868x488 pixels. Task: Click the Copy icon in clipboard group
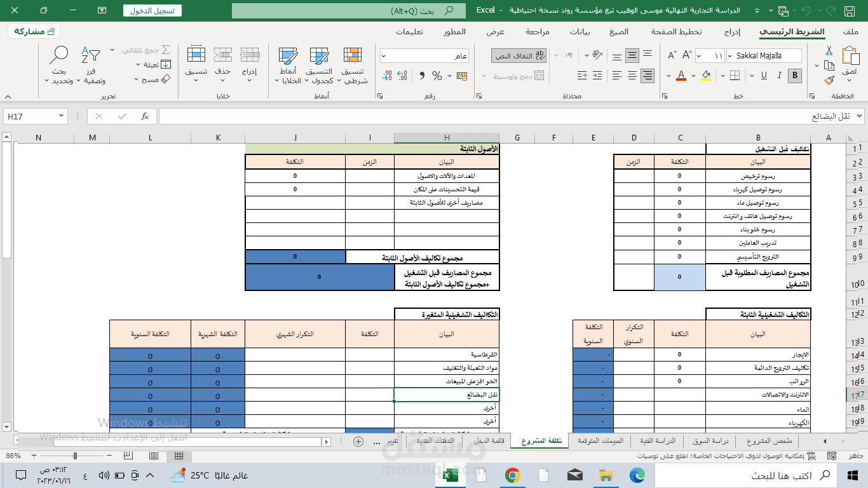coord(829,65)
